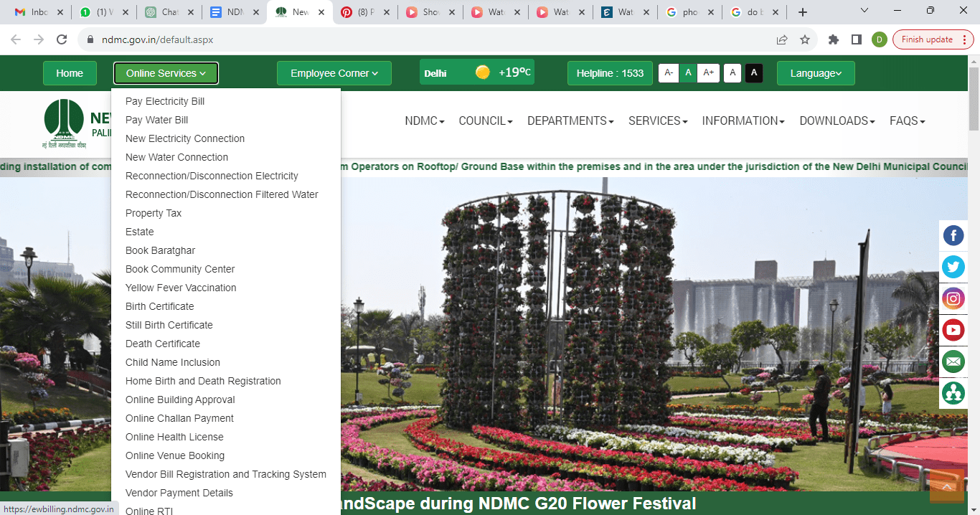980x515 pixels.
Task: Select the YouTube icon on the right
Action: tap(953, 330)
